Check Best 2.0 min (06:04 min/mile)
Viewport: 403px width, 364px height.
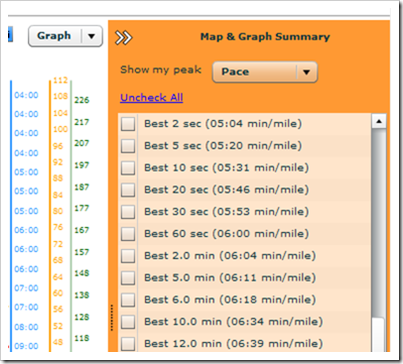coord(128,256)
